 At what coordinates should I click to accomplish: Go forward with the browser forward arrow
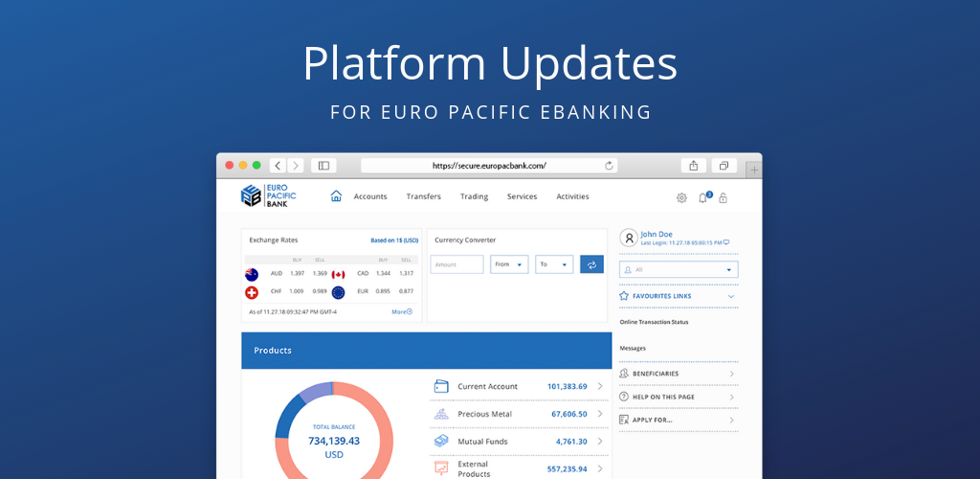[295, 166]
